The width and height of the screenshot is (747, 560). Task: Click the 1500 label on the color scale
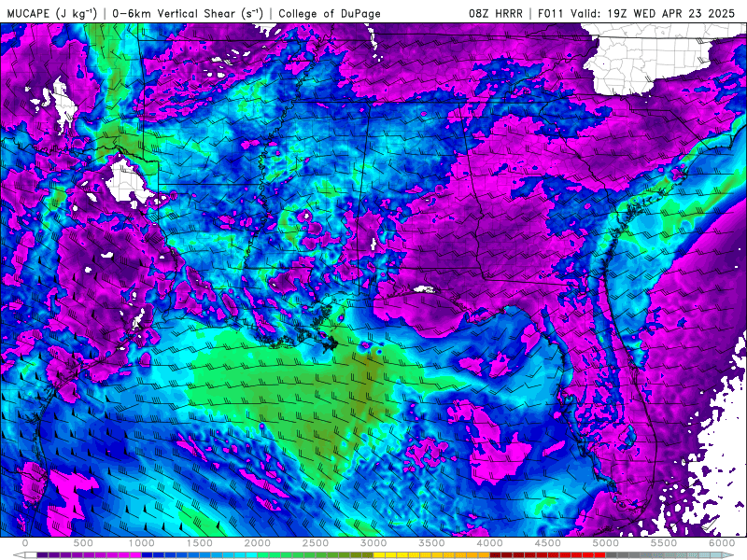pos(200,543)
